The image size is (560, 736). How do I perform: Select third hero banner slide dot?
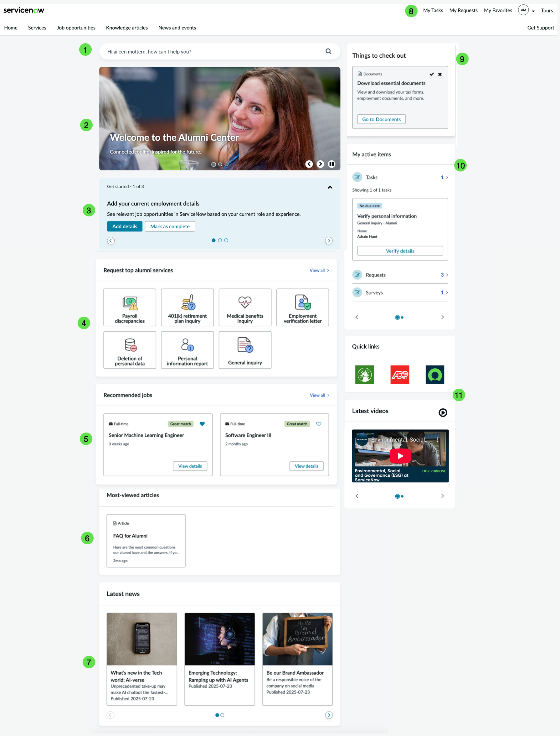[x=226, y=164]
